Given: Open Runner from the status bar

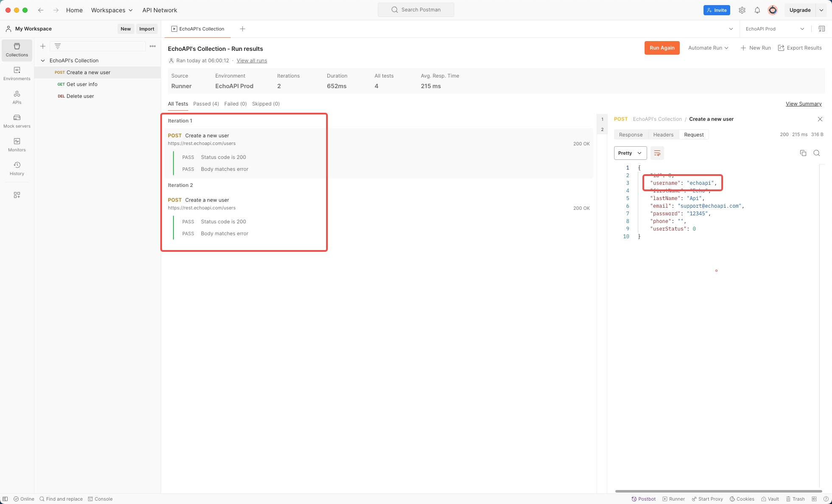Looking at the screenshot, I should pos(674,499).
